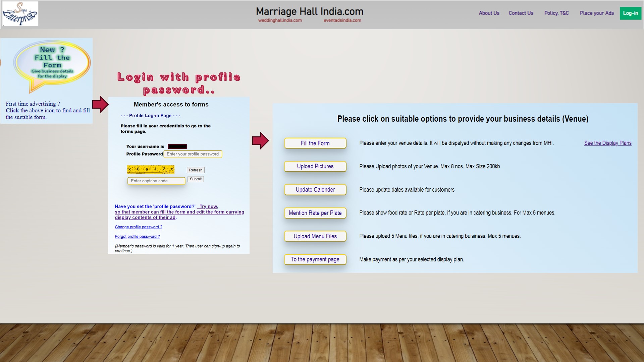Click the captcha image
644x362 pixels.
click(x=151, y=169)
